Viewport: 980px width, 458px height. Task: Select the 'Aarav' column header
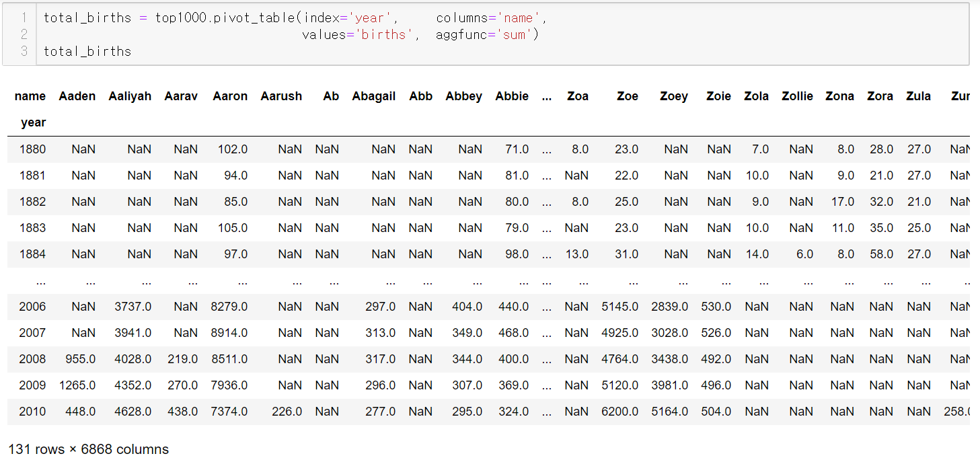181,96
